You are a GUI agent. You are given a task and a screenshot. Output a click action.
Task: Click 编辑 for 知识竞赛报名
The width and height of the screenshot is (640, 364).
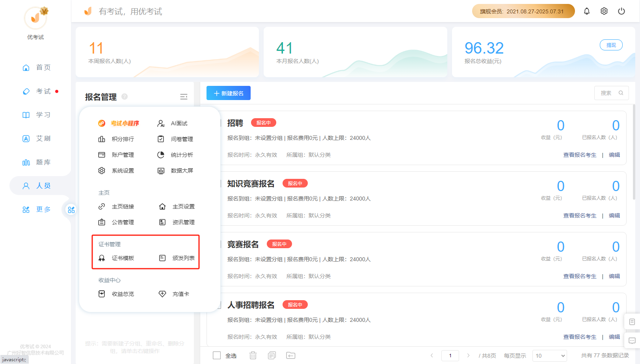[614, 215]
